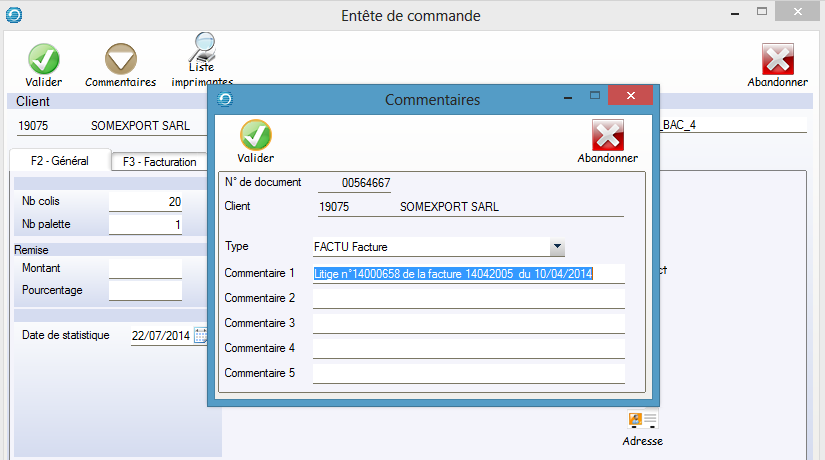Viewport: 825px width, 460px height.
Task: Click Abandonner icon in Commentaires dialog
Action: tap(607, 136)
